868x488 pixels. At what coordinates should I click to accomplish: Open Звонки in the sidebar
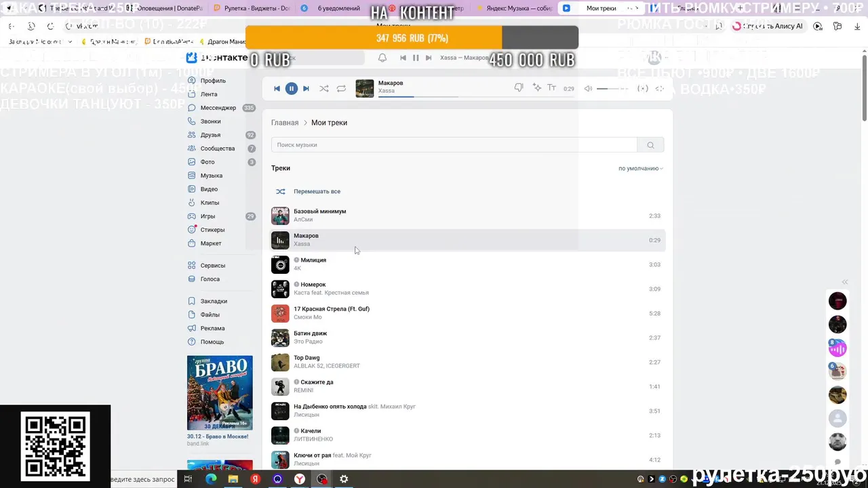[210, 121]
